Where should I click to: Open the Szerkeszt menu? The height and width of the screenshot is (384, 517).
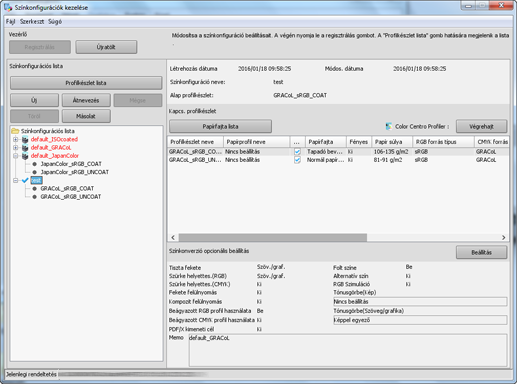click(x=32, y=22)
